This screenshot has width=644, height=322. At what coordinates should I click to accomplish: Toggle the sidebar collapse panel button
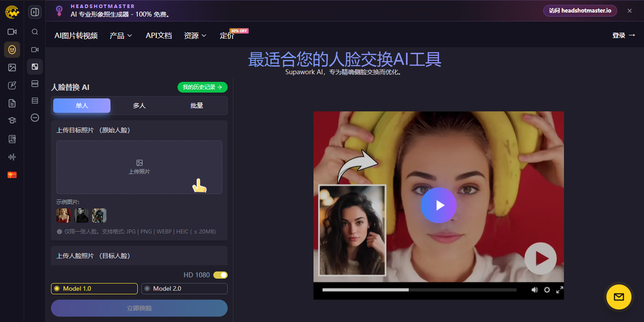coord(35,12)
